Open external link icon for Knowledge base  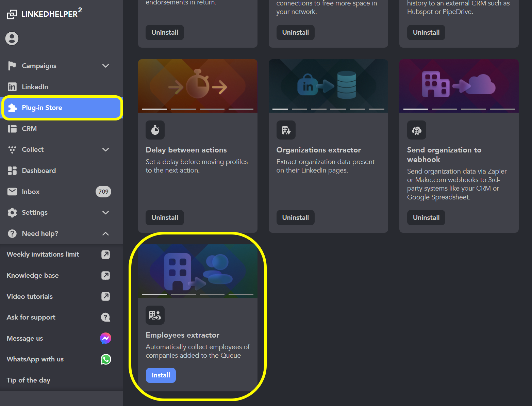click(x=105, y=275)
